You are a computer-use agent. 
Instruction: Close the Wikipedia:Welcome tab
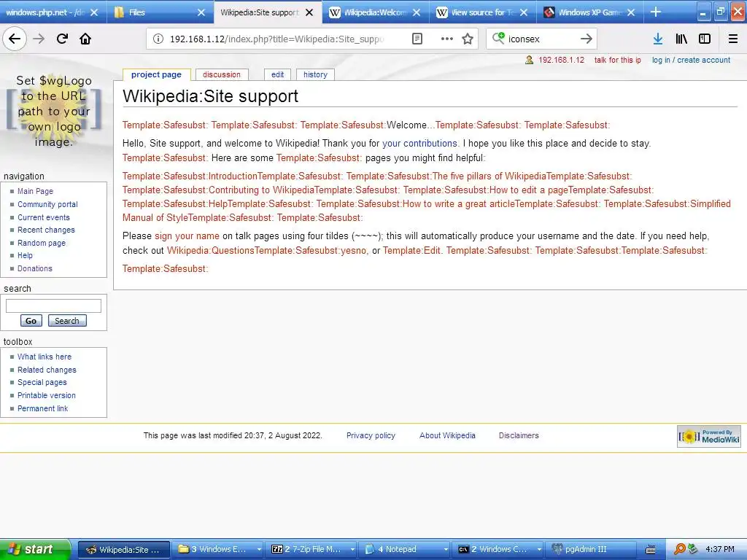click(417, 12)
